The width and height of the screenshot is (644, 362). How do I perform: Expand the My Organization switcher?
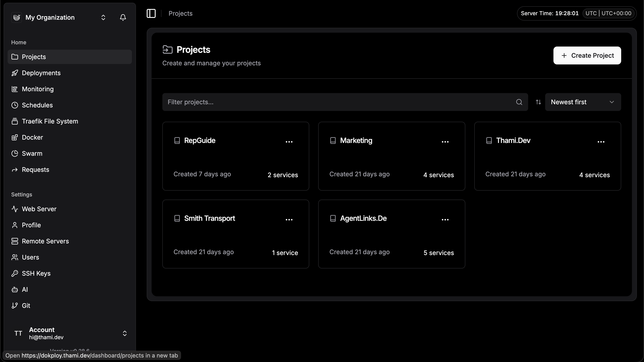[x=103, y=17]
